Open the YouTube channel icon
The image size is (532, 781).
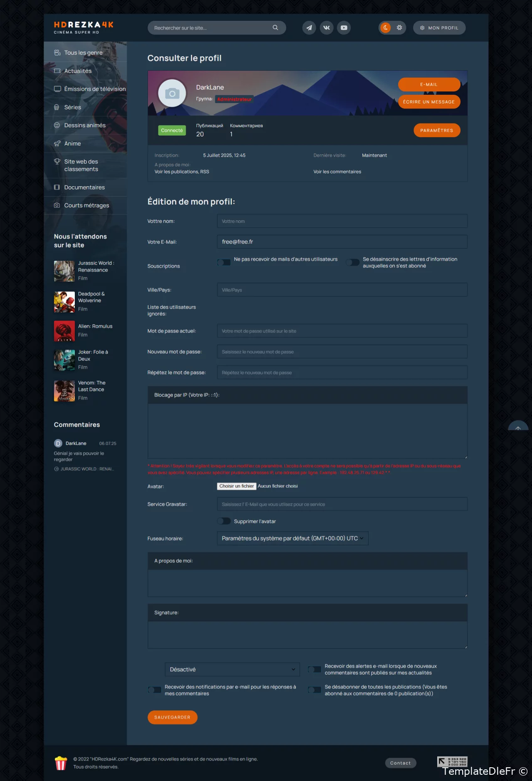tap(344, 28)
